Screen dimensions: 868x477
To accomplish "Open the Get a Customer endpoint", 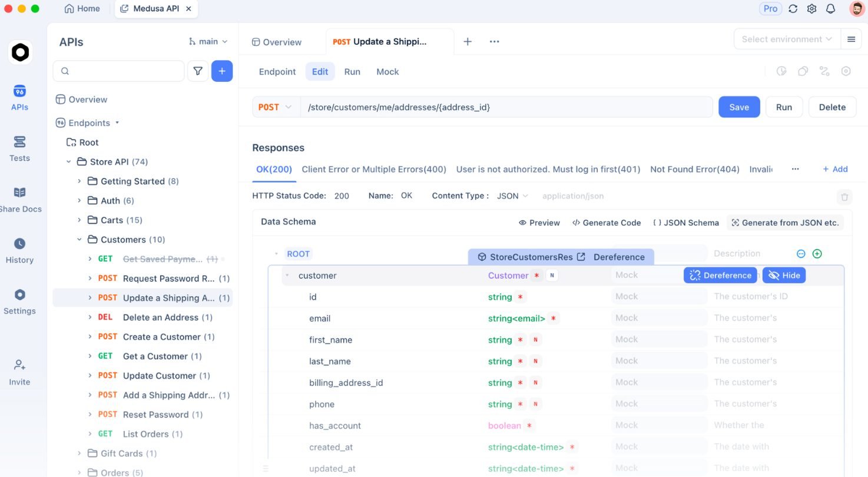I will point(143,356).
